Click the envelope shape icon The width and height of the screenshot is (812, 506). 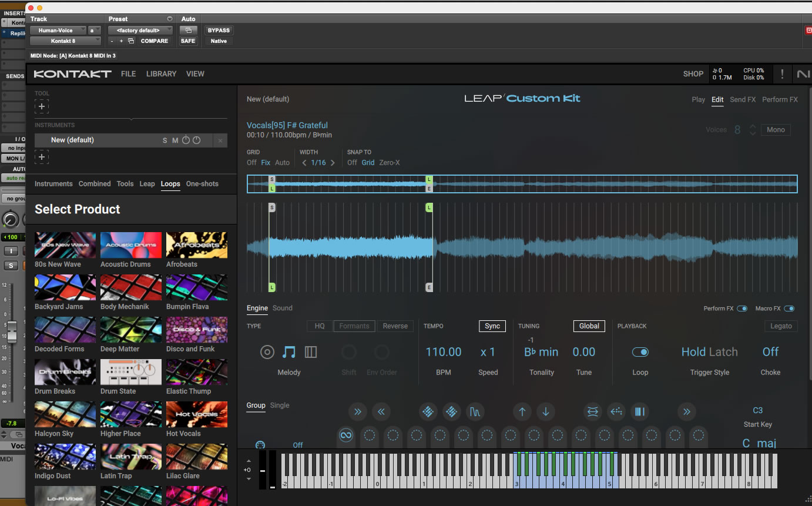pyautogui.click(x=475, y=412)
